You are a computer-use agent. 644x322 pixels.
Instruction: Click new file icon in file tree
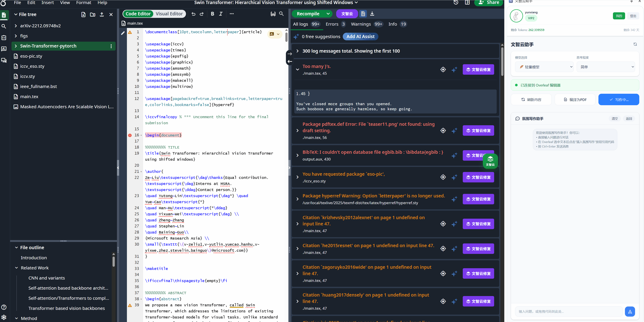83,15
